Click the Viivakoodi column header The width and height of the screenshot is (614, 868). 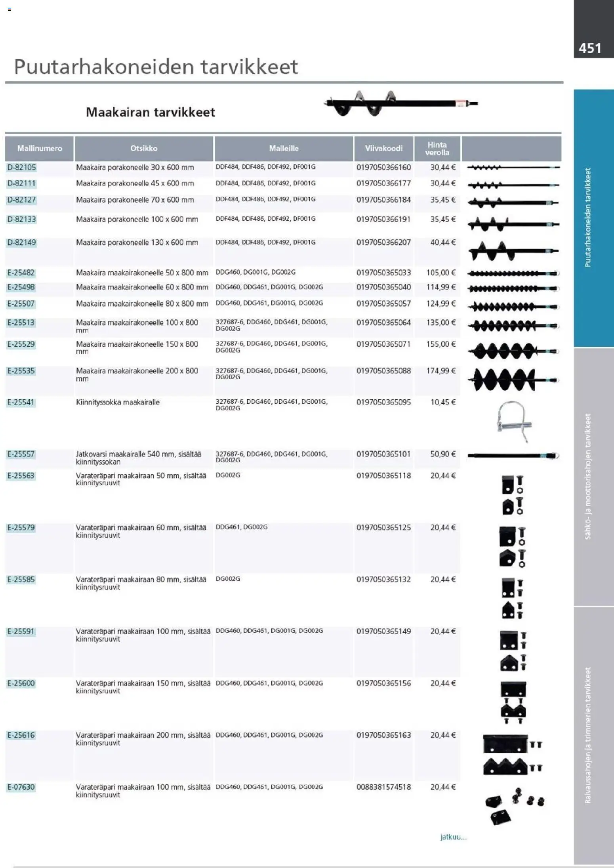(x=383, y=149)
